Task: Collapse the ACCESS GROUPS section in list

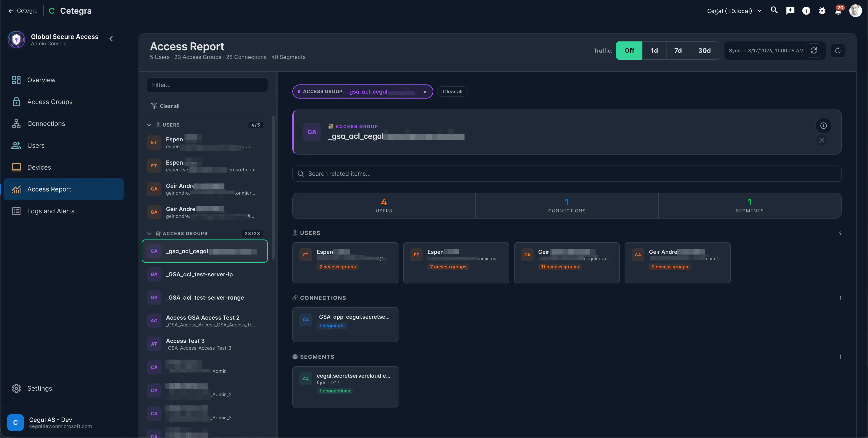Action: tap(149, 234)
